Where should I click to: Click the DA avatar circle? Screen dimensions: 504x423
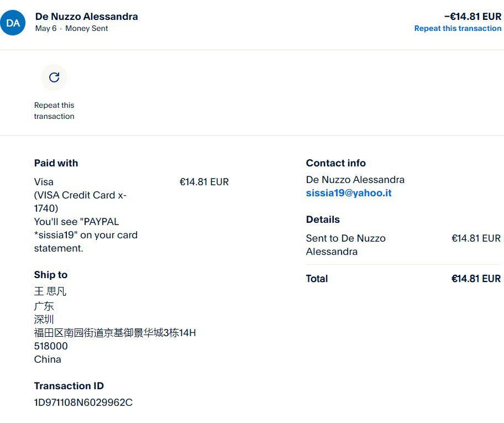[13, 23]
